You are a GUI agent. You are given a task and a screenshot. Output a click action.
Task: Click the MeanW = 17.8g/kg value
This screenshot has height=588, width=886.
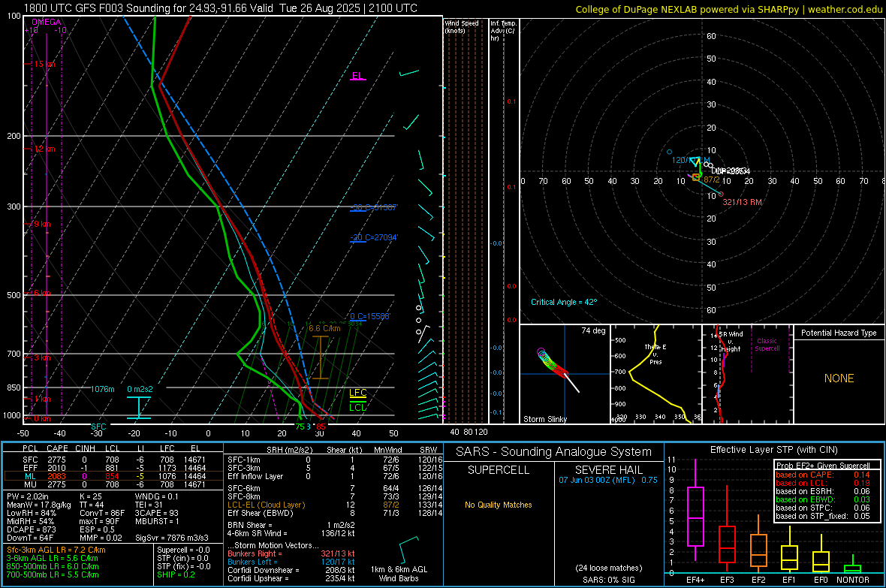pyautogui.click(x=39, y=505)
